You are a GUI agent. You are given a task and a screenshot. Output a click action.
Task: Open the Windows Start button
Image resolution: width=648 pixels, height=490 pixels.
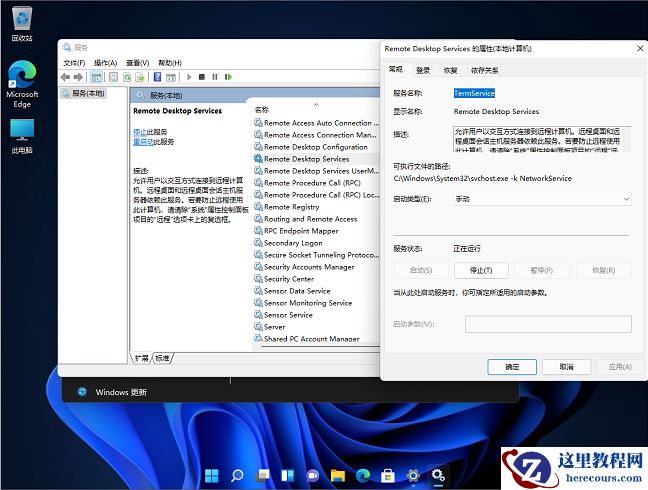(x=212, y=476)
